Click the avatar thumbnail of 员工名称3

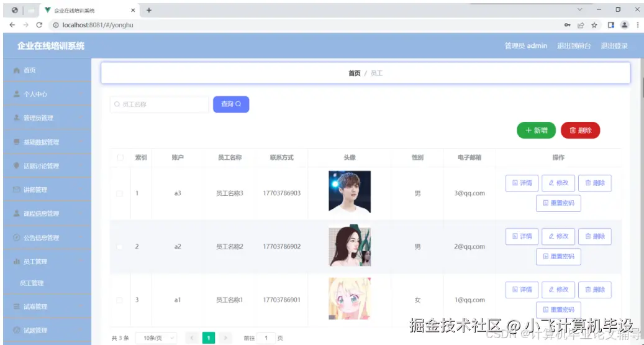point(350,191)
